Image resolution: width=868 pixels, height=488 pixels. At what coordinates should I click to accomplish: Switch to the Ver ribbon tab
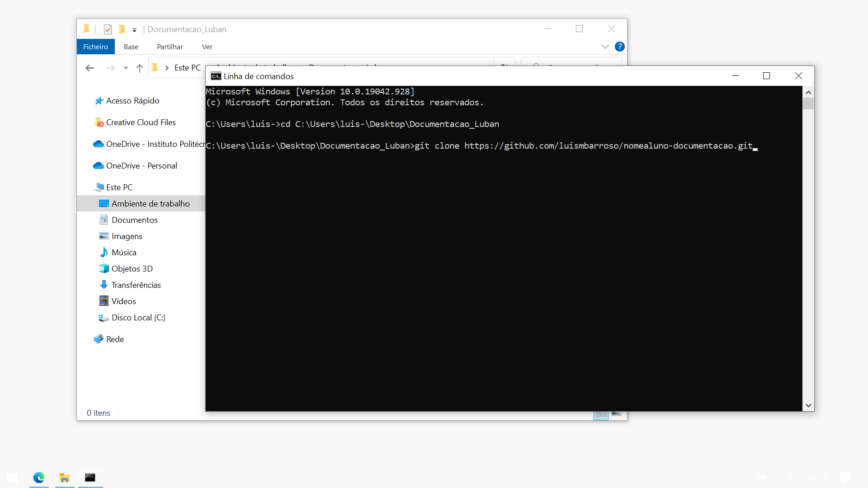(207, 47)
